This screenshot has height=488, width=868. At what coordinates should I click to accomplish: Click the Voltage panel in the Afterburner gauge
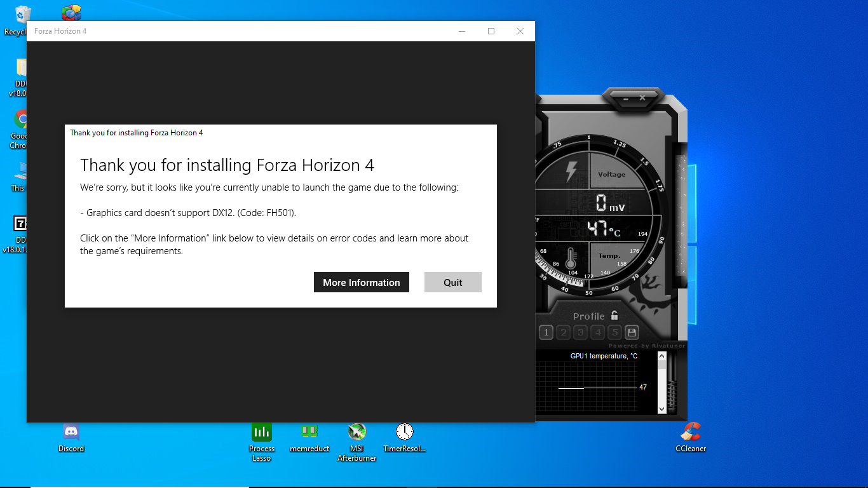[612, 173]
